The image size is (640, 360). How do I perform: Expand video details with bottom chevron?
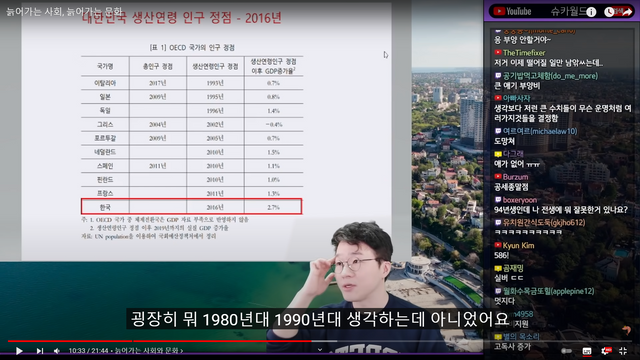point(320,349)
